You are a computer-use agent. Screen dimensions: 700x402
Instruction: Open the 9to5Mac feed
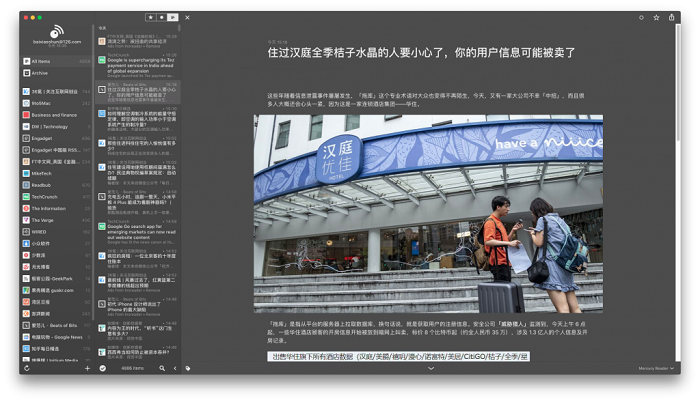click(57, 103)
